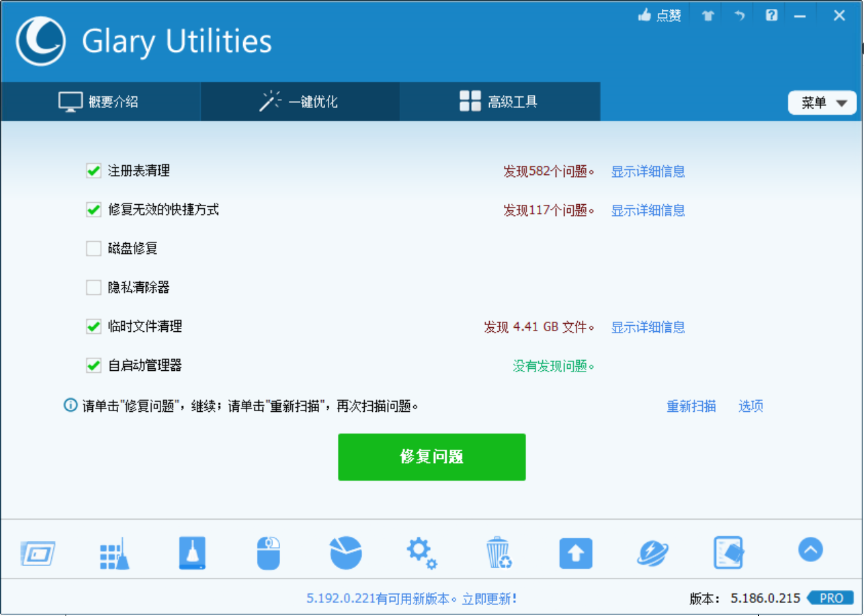This screenshot has width=864, height=616.
Task: Click the 点赞 thumbs-up icon
Action: 644,15
